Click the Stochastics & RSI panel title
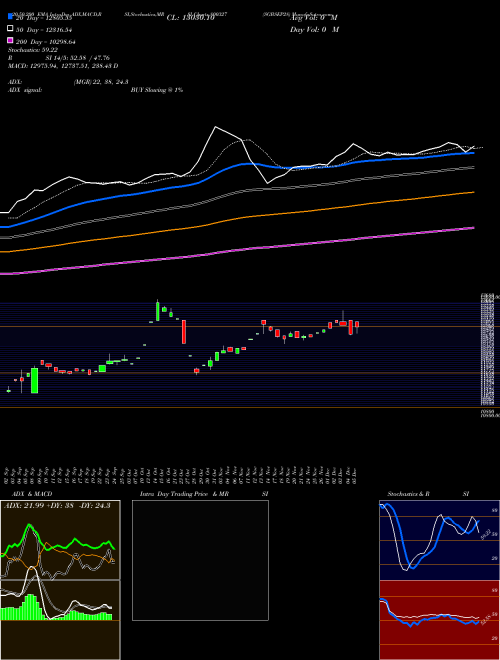Image resolution: width=500 pixels, height=660 pixels. click(x=428, y=494)
